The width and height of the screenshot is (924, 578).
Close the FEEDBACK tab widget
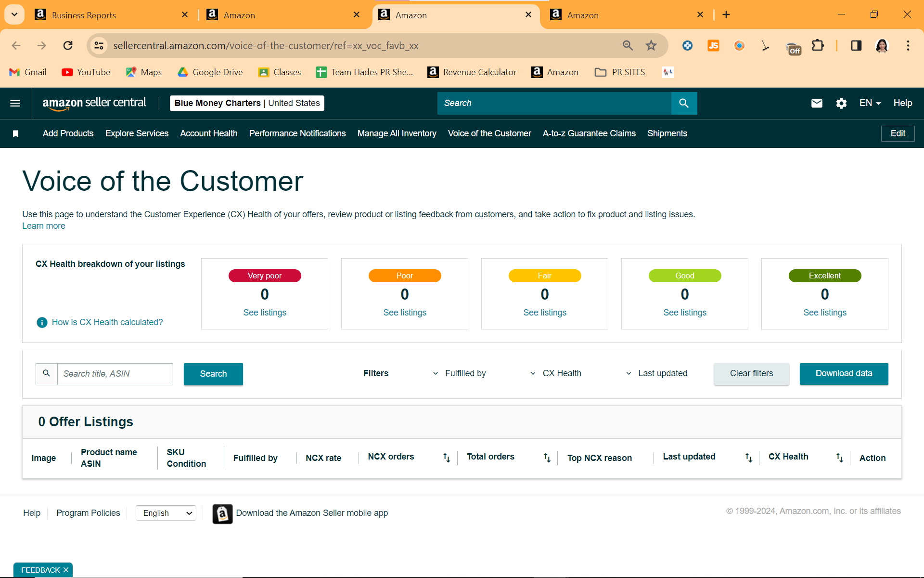tap(66, 570)
